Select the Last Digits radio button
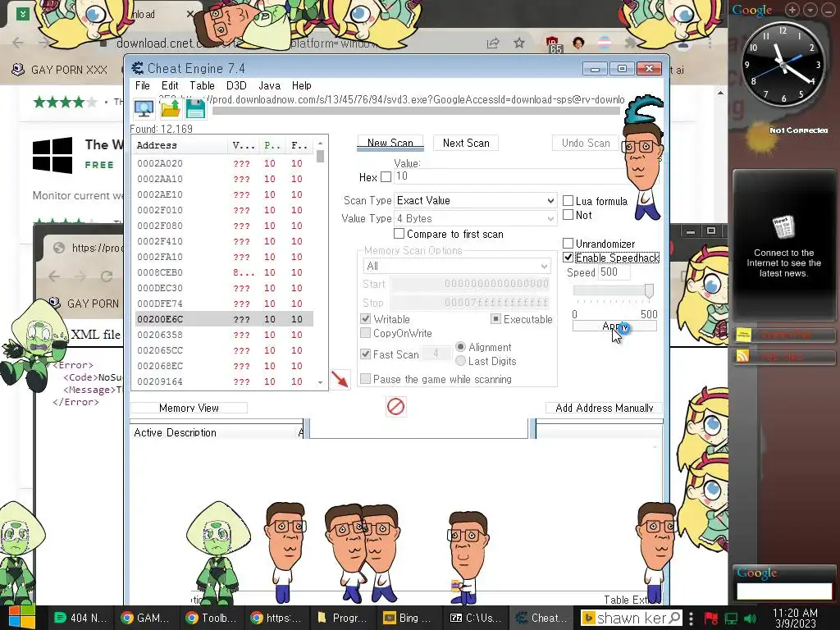 click(460, 361)
